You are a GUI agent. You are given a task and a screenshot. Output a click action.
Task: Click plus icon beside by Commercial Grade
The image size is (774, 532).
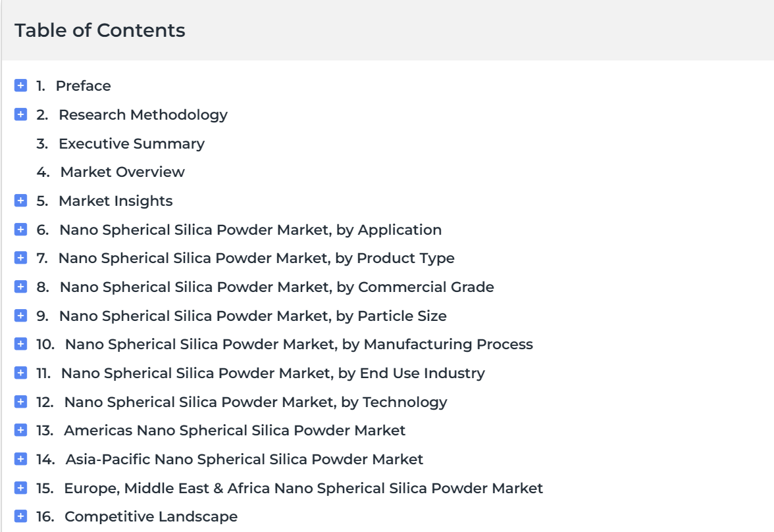click(x=21, y=287)
